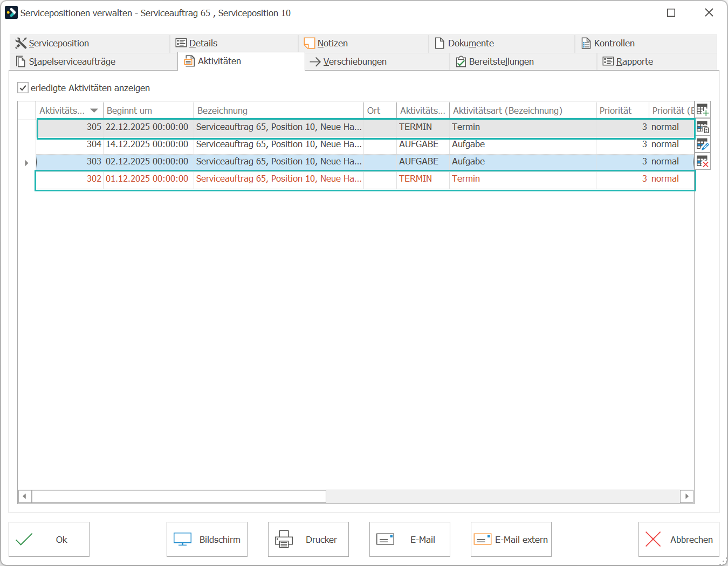This screenshot has height=566, width=728.
Task: Sort by 'Aktivitätsart (Bezeichnung)' header
Action: click(523, 111)
